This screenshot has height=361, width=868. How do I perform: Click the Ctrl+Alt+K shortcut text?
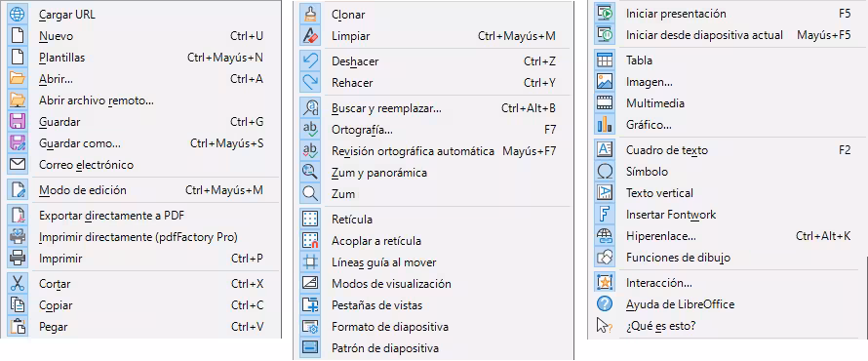(823, 236)
